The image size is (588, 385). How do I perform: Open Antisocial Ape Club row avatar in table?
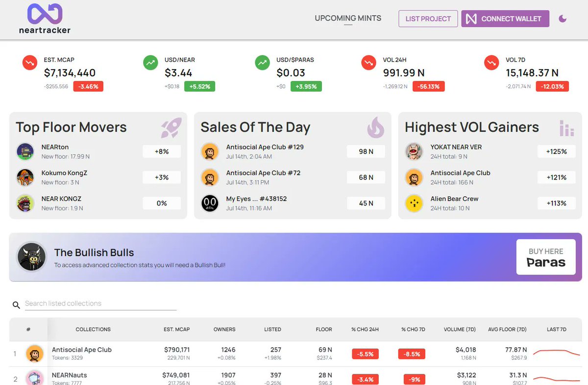point(34,354)
